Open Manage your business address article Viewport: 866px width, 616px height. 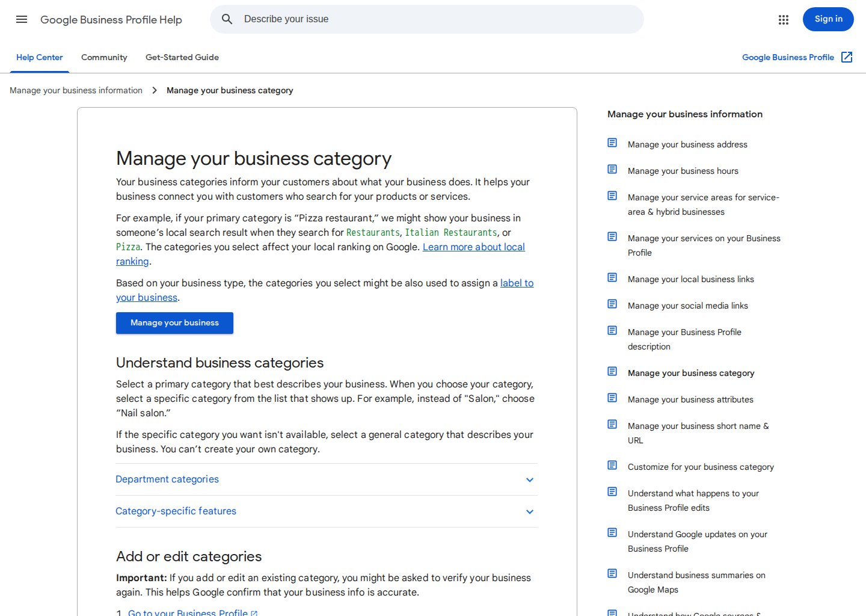click(687, 144)
